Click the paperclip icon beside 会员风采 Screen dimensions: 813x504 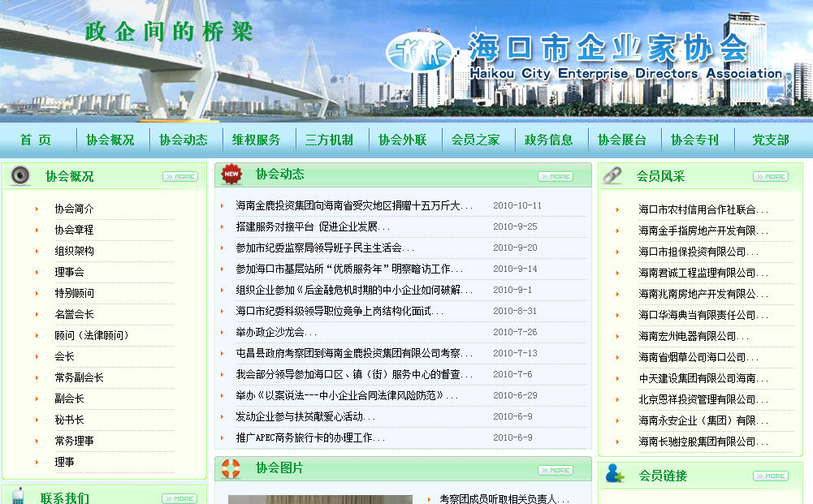tap(612, 175)
